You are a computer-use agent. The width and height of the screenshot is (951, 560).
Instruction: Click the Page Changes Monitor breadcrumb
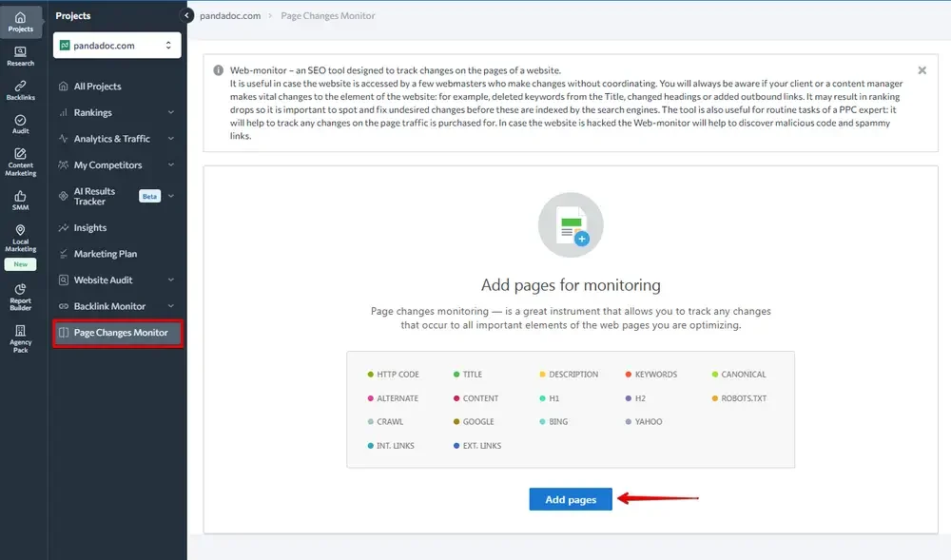point(327,16)
